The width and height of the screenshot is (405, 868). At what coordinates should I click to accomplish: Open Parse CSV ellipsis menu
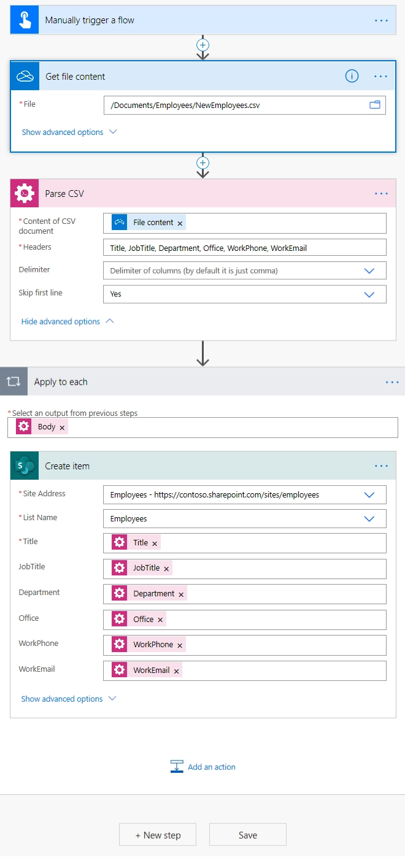point(381,193)
